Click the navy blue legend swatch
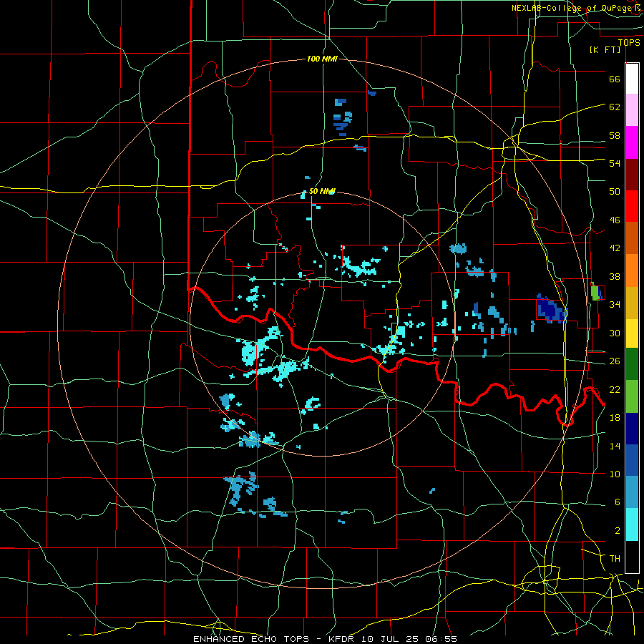 pos(632,429)
